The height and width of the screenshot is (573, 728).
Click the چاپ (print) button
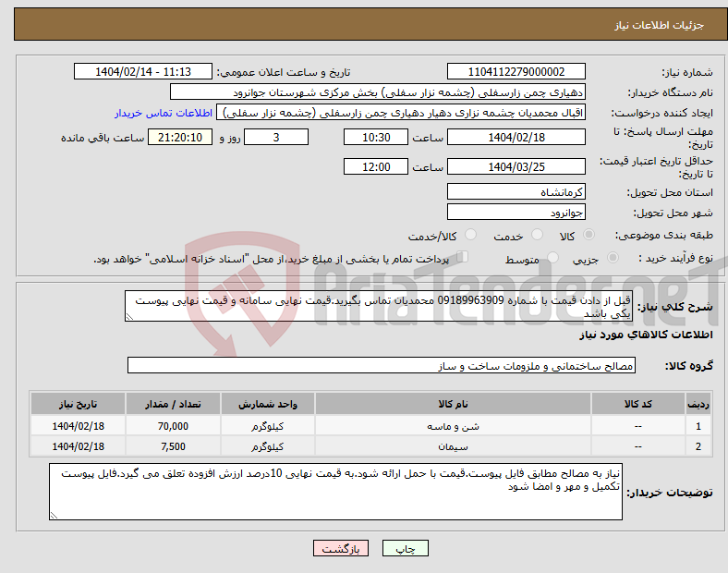point(405,548)
